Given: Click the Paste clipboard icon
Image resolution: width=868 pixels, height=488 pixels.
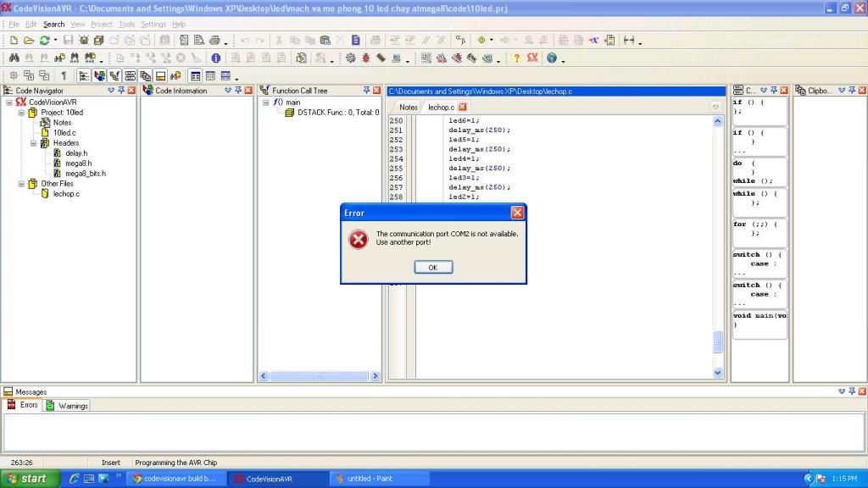Looking at the screenshot, I should tap(325, 41).
